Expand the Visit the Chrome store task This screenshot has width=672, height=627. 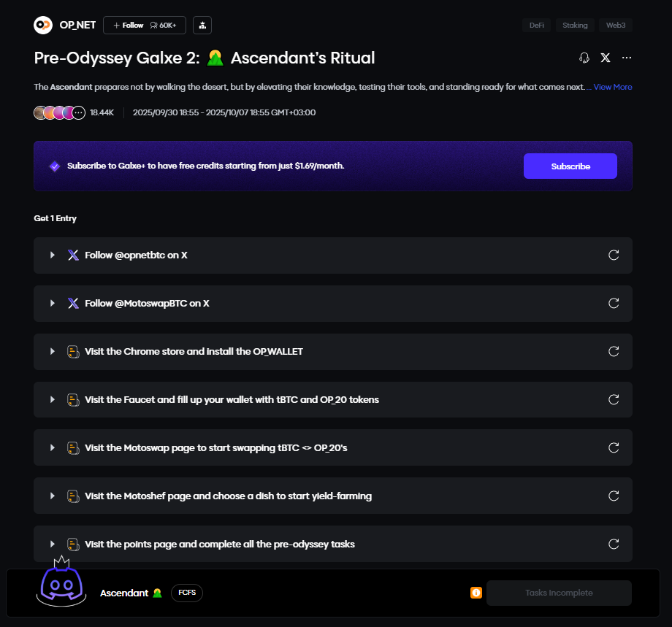pyautogui.click(x=53, y=352)
